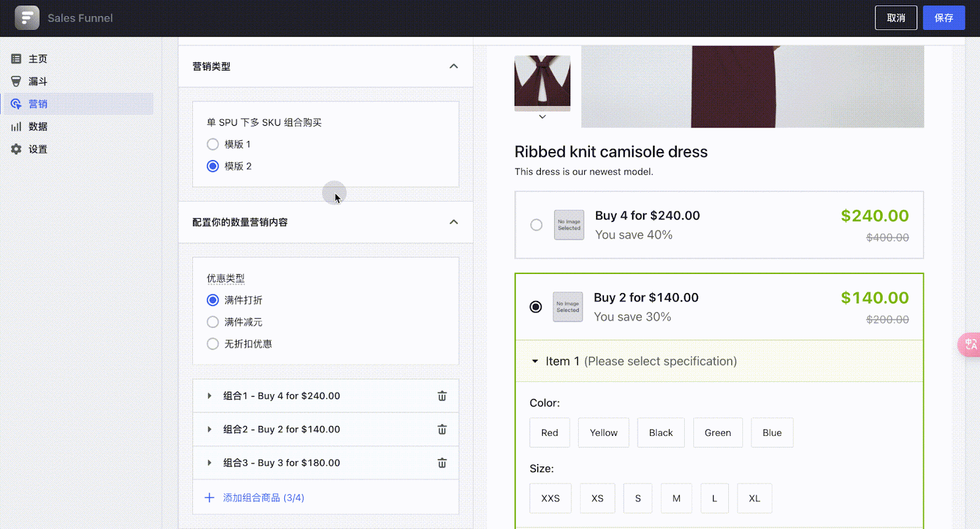Screen dimensions: 980x529
Task: Open 主页 in the sidebar menu
Action: (x=38, y=59)
